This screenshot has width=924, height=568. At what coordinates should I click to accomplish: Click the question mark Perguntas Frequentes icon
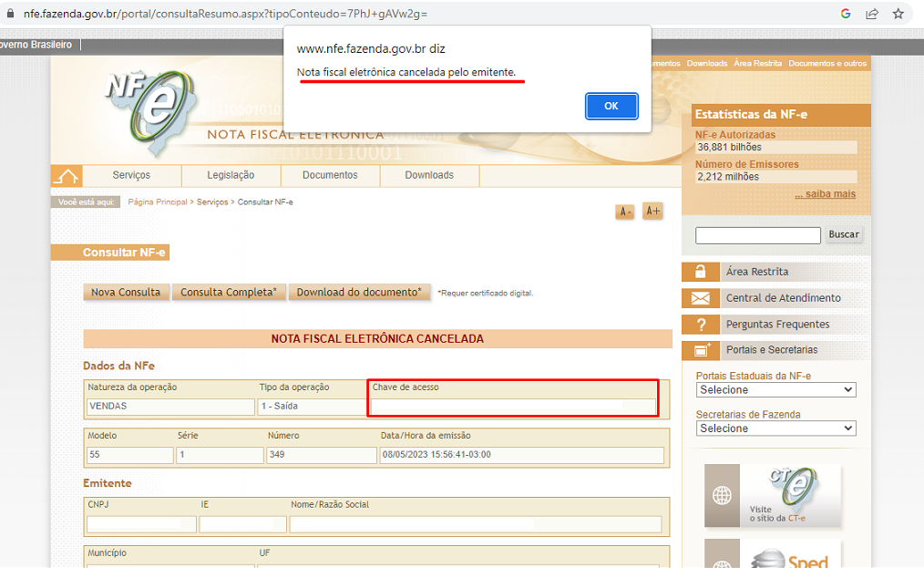coord(700,325)
